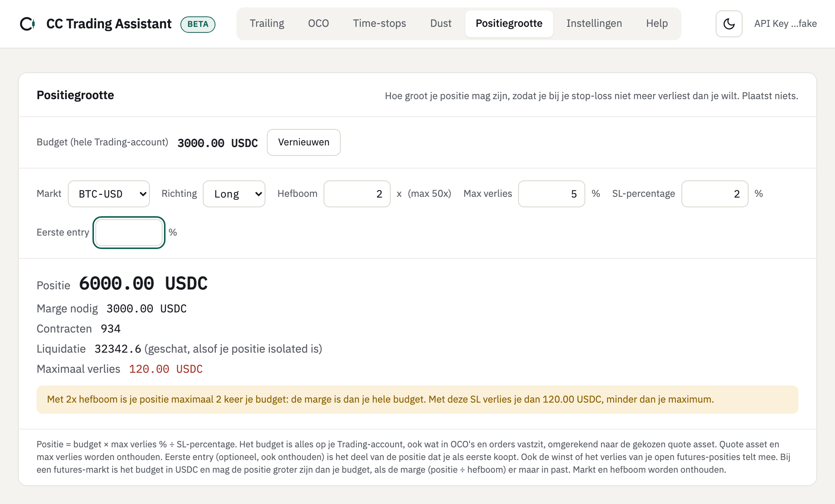Select the Positiegrootte tab
Viewport: 835px width, 504px height.
[x=509, y=23]
